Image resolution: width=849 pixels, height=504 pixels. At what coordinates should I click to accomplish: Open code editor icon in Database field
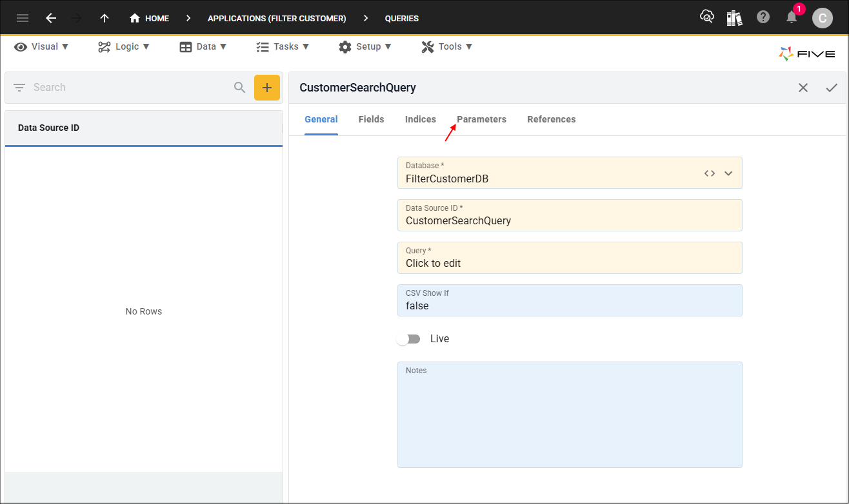(710, 173)
